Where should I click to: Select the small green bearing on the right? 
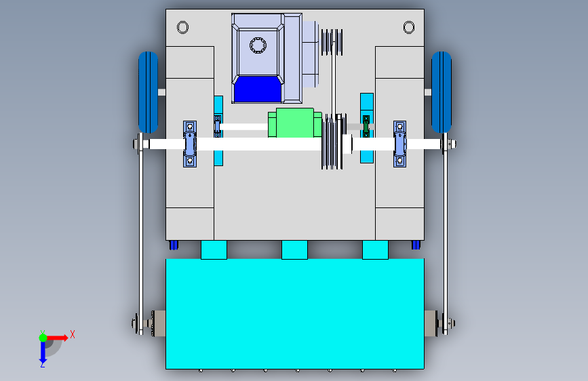[x=366, y=127]
